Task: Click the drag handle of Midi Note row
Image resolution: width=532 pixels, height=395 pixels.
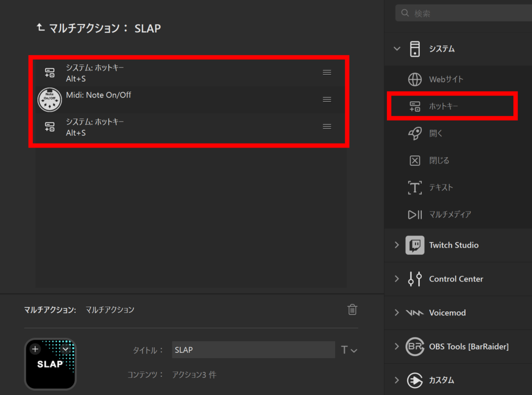Action: 327,99
